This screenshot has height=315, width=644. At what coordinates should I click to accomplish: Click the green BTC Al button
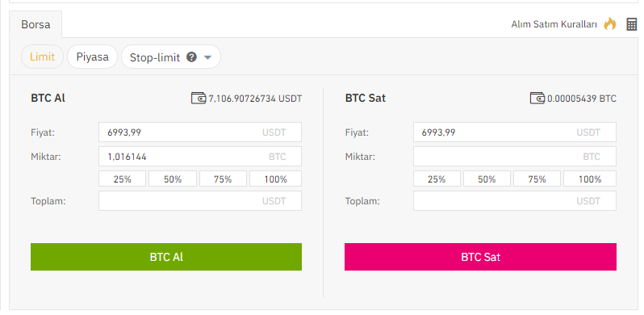point(166,257)
